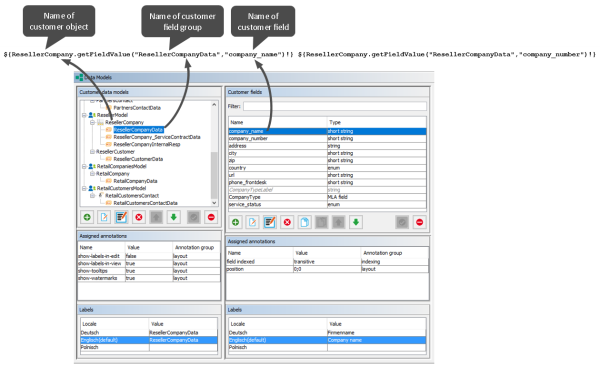Screen dimensions: 600x368
Task: Select the url field row
Action: 327,175
